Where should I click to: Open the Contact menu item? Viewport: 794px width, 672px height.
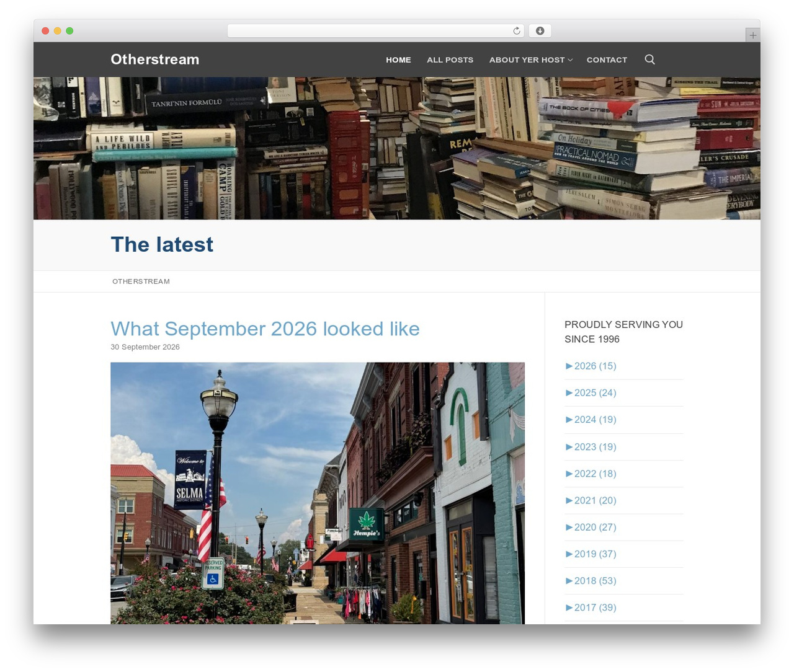[607, 60]
